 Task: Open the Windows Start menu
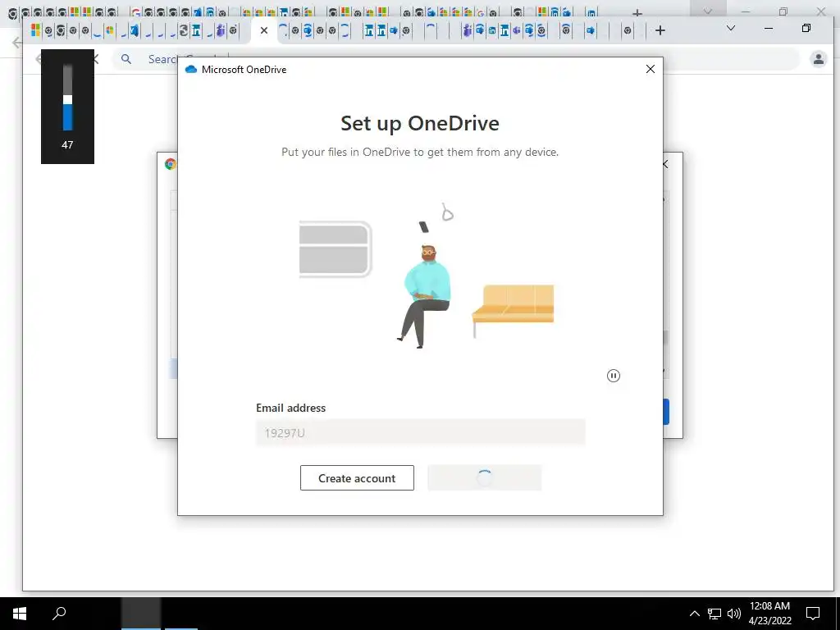click(x=20, y=614)
